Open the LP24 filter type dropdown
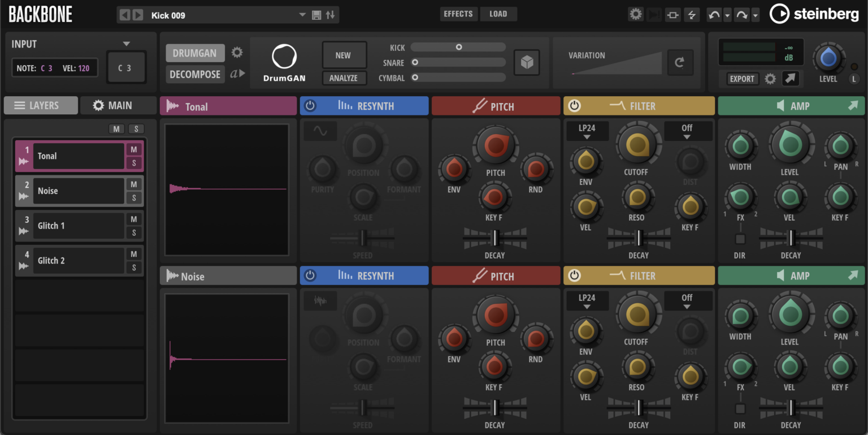This screenshot has height=435, width=868. [x=587, y=130]
